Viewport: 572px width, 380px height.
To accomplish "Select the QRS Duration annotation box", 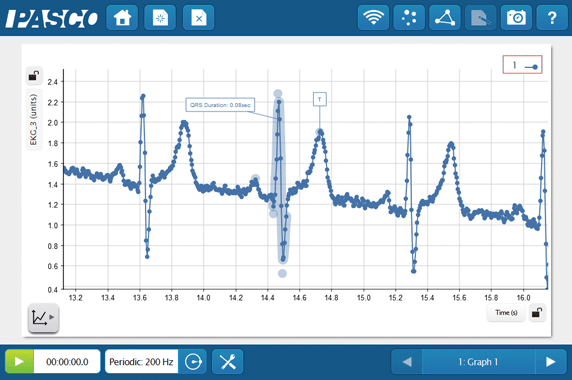I will [220, 105].
